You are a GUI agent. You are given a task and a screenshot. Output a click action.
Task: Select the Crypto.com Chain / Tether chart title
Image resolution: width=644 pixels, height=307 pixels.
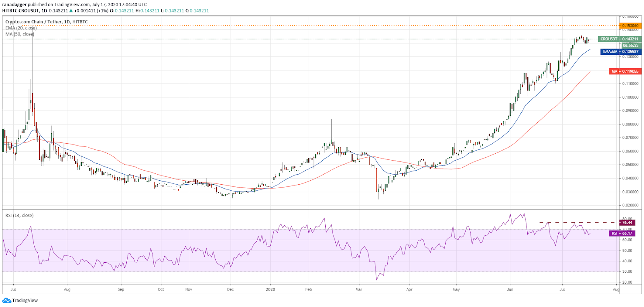click(x=46, y=22)
